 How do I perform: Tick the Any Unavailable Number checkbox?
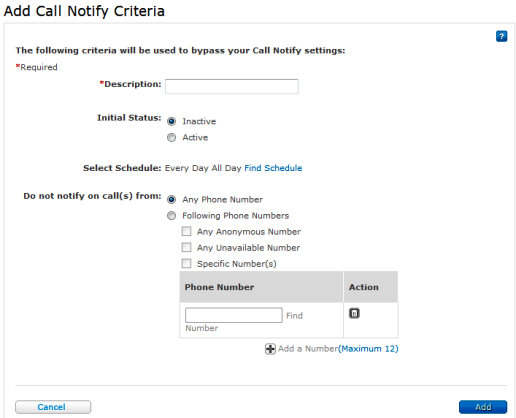click(186, 247)
